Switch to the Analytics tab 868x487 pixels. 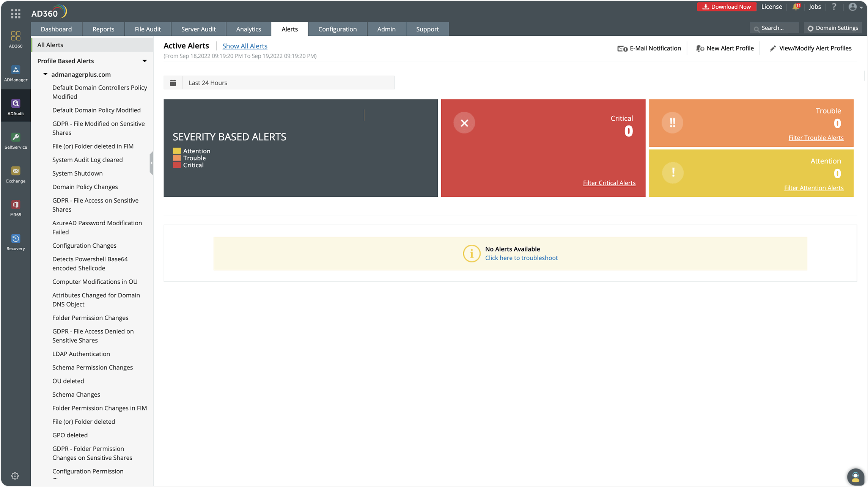248,28
